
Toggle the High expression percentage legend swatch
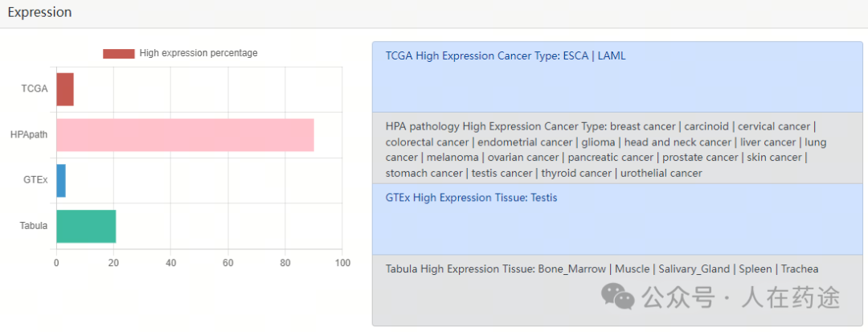pos(118,54)
